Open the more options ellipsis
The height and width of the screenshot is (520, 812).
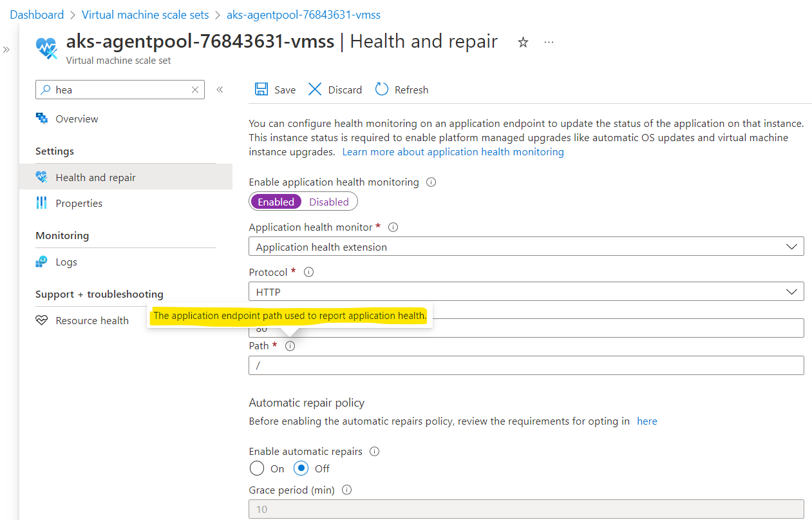click(549, 42)
